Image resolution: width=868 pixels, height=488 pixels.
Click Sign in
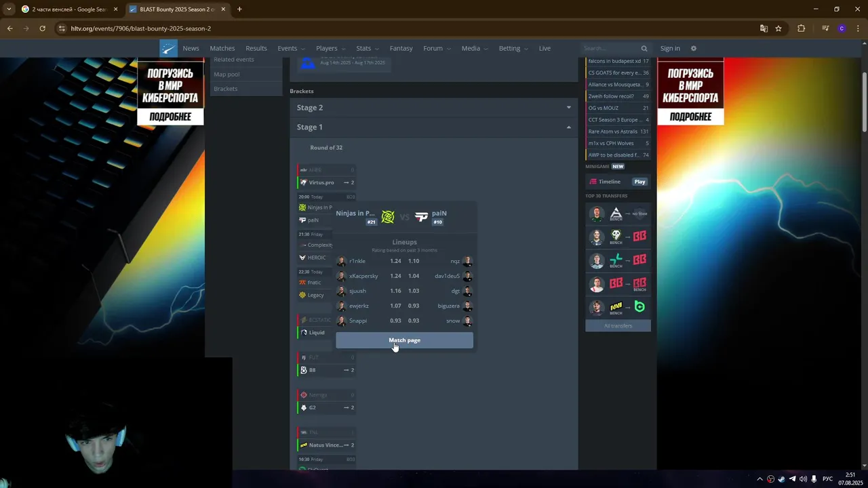(670, 48)
